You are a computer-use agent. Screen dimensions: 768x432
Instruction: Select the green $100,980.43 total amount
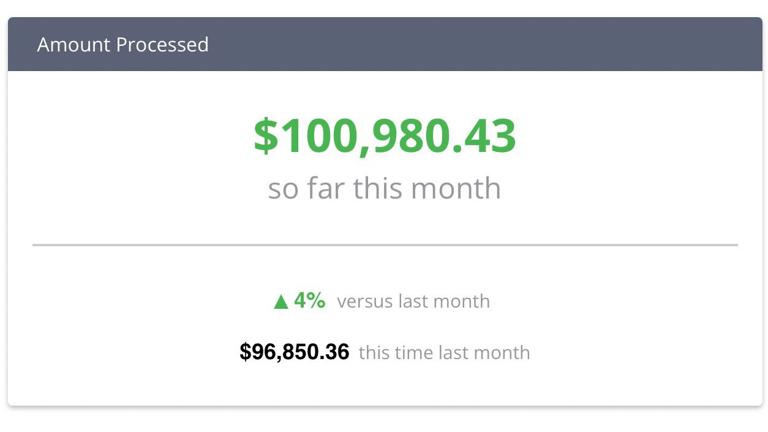point(384,136)
